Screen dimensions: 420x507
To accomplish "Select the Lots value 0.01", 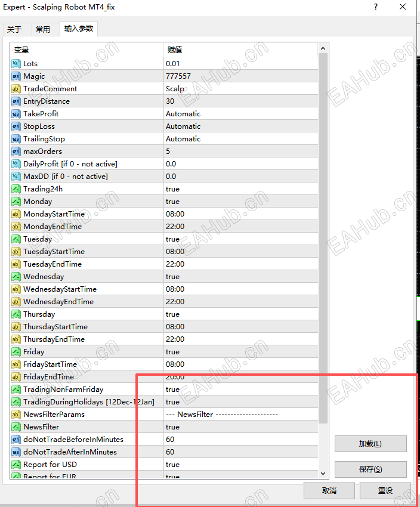I will click(172, 64).
